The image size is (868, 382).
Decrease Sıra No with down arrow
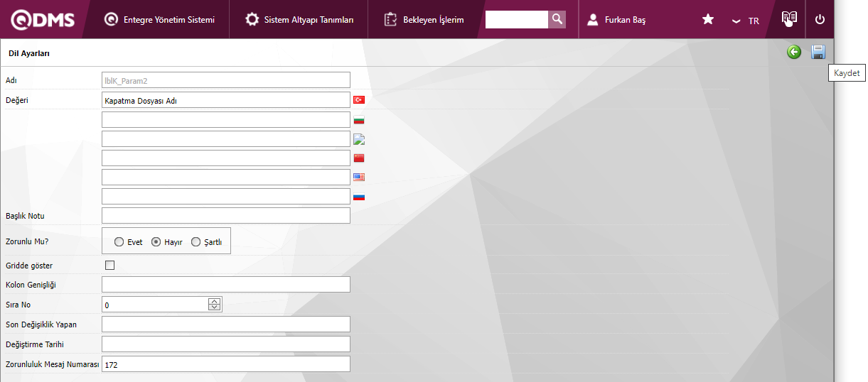[215, 307]
